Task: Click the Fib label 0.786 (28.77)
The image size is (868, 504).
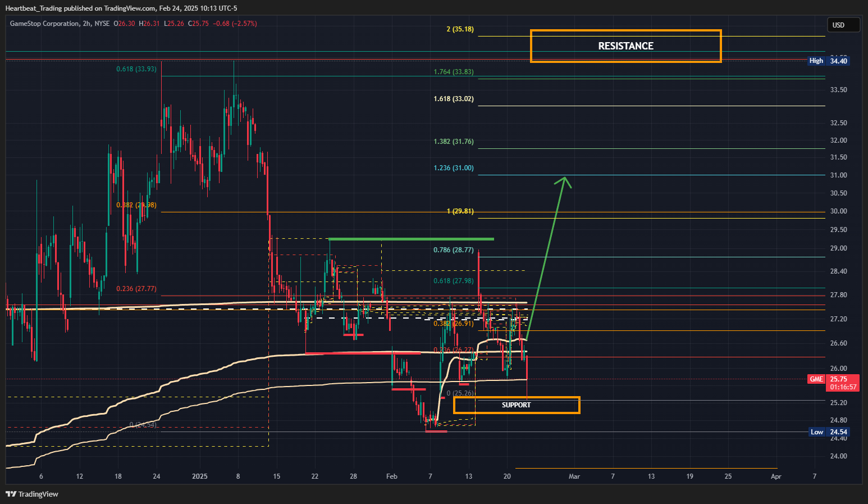Action: (x=454, y=250)
